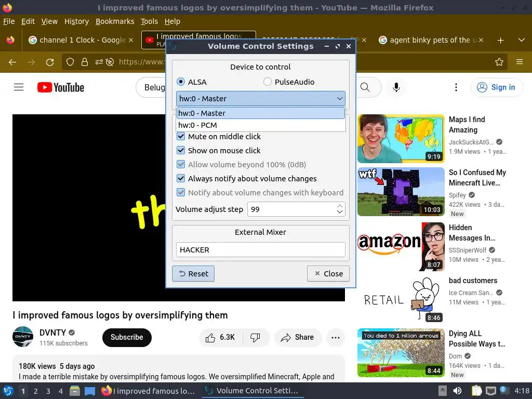532x399 pixels.
Task: Open the DVNTY channel avatar
Action: pyautogui.click(x=23, y=337)
